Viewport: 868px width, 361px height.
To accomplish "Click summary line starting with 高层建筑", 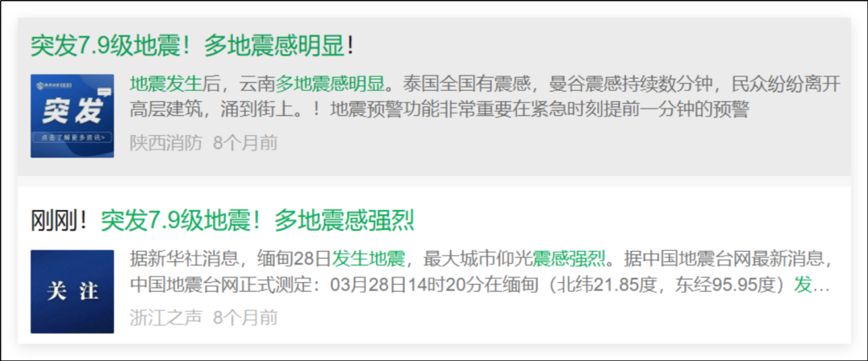I will [x=440, y=109].
